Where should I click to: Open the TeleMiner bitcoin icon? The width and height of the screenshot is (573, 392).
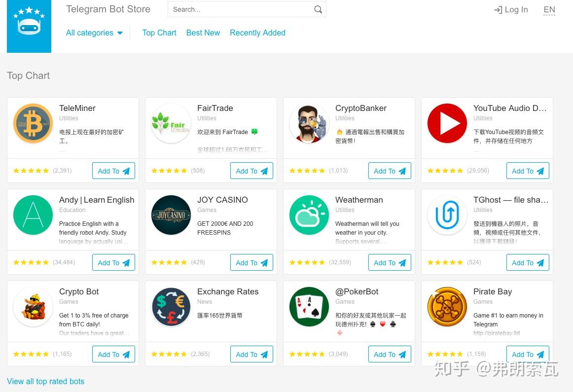[33, 123]
